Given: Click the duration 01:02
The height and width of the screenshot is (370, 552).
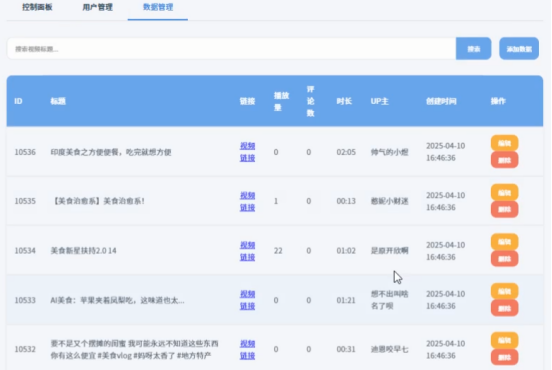Looking at the screenshot, I should (346, 251).
